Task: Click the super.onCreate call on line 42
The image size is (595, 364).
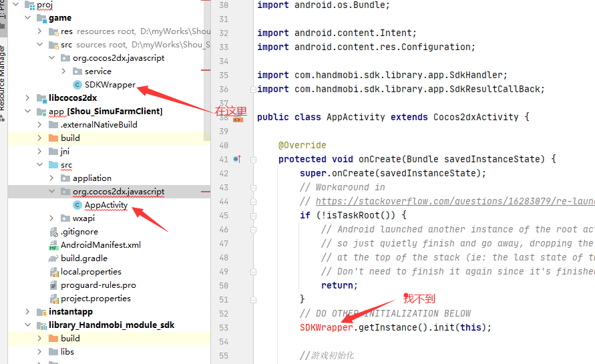Action: tap(393, 173)
